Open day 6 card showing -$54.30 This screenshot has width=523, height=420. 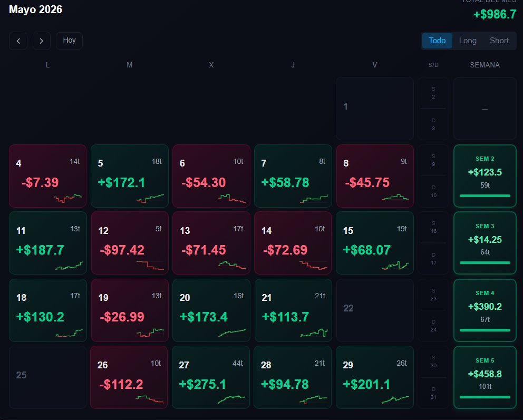click(x=211, y=176)
